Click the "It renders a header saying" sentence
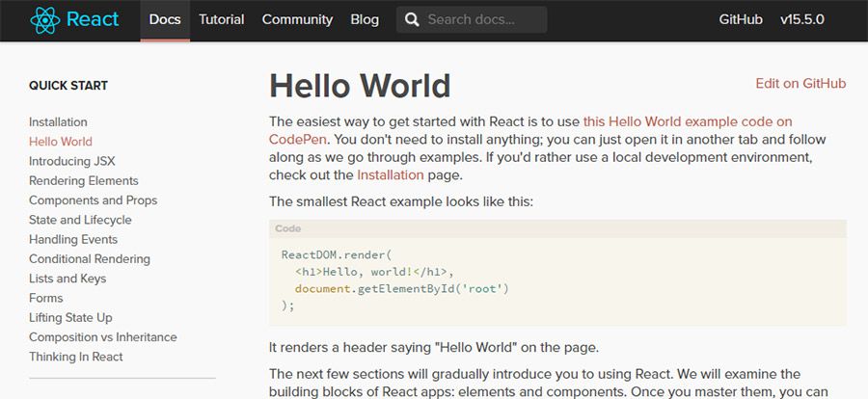Viewport: 868px width, 399px height. point(434,348)
